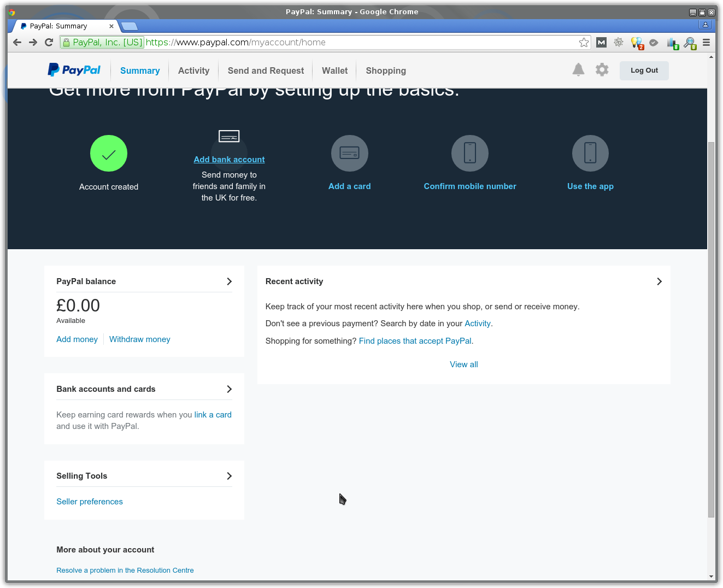Click the Log Out button
The image size is (723, 588).
coord(644,70)
